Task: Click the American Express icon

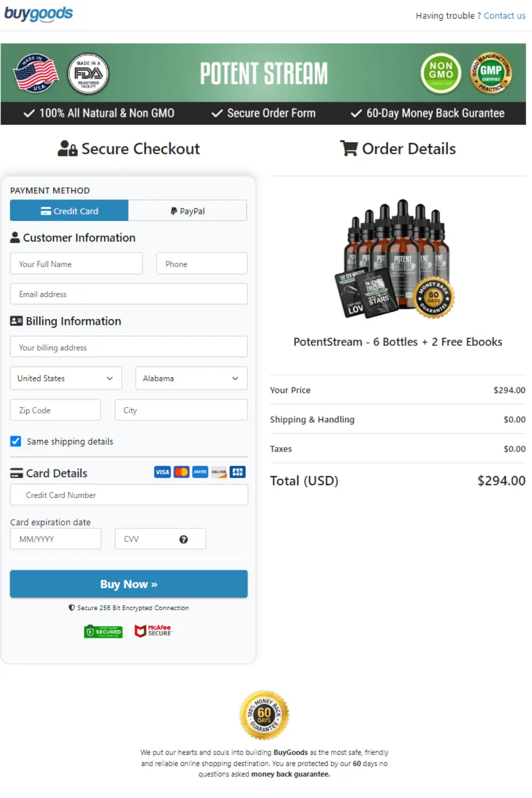Action: pyautogui.click(x=199, y=472)
